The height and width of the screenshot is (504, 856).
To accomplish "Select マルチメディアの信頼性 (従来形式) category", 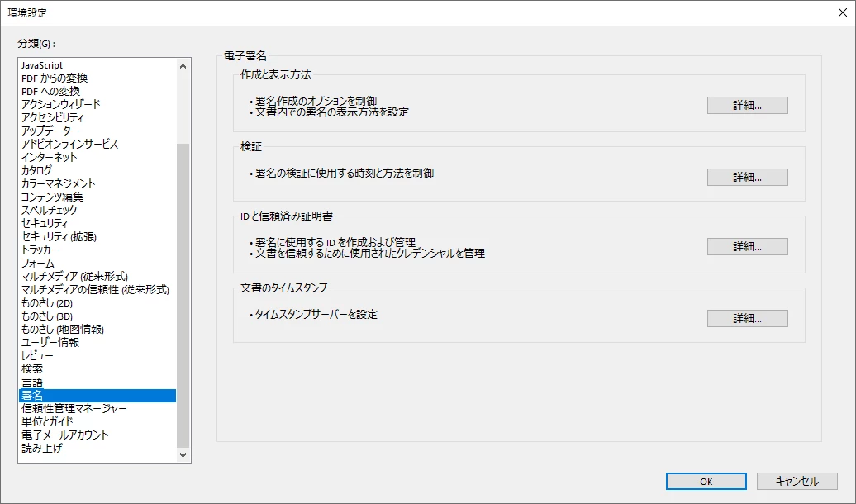I will (97, 289).
